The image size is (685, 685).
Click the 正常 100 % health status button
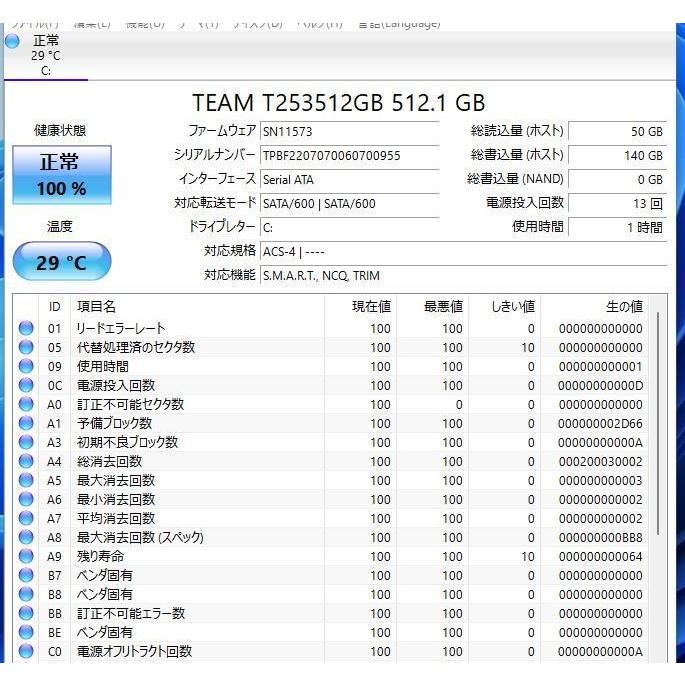tap(62, 175)
